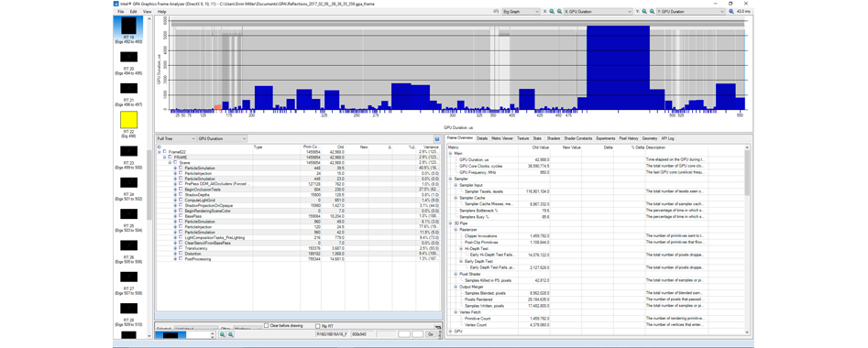Enable the Rip RT checkbox
This screenshot has height=348, width=868.
click(x=317, y=325)
